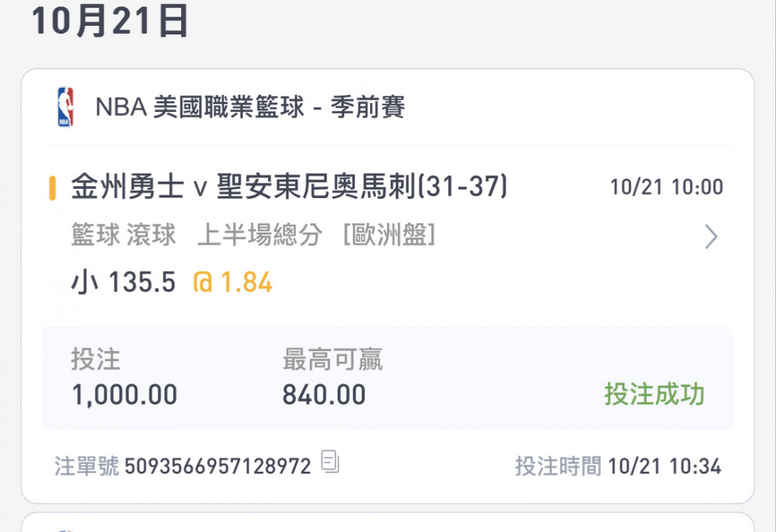The image size is (776, 532).
Task: Open the next bet card below
Action: tap(387, 523)
